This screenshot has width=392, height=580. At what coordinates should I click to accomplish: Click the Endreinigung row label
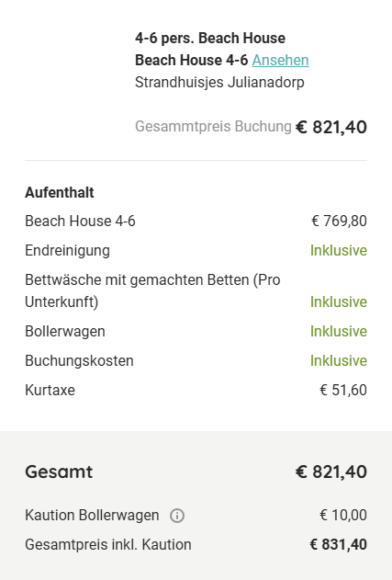(x=67, y=250)
